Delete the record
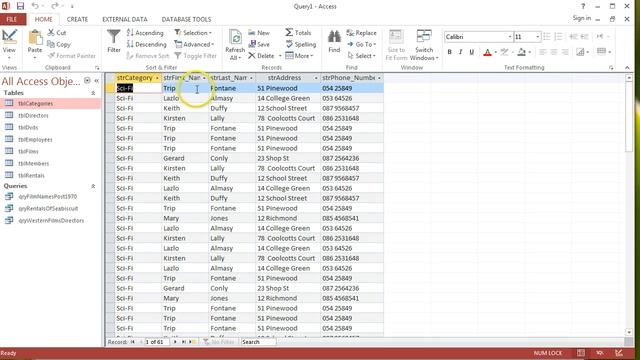 click(261, 56)
